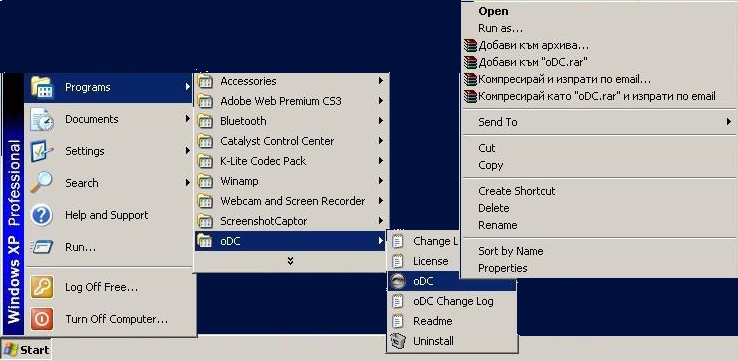Click the Catalyst Control Center folder icon

205,141
